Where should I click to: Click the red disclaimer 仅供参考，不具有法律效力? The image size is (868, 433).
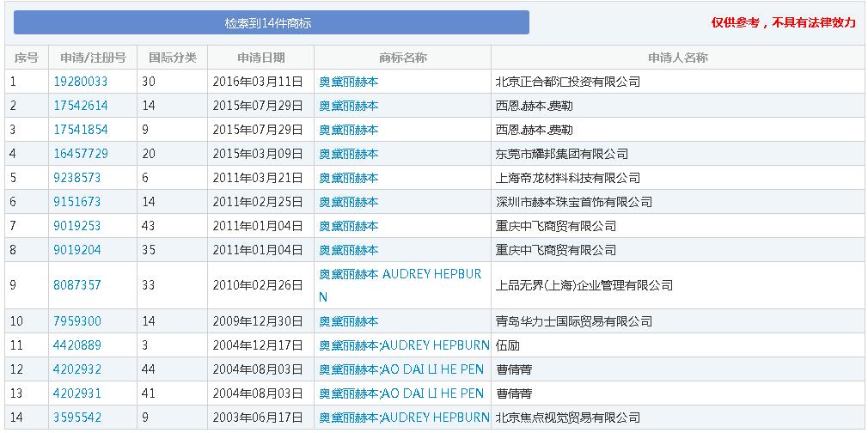[783, 22]
